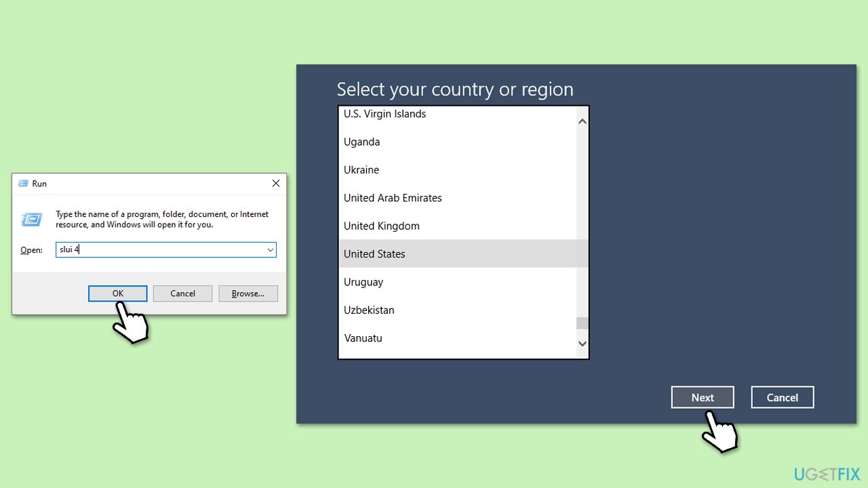Screen dimensions: 868x488
Task: Click the Run dialog title bar icon
Action: [x=23, y=184]
